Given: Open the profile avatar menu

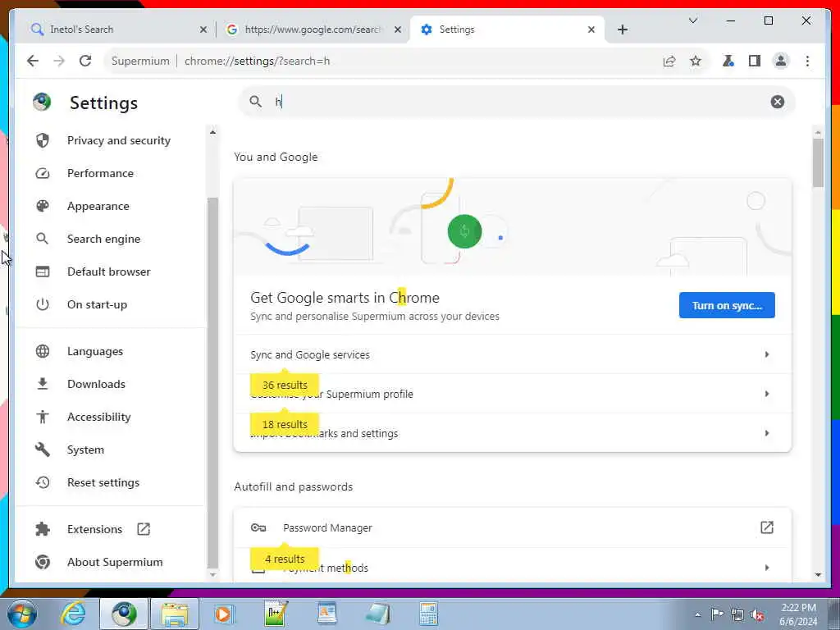Looking at the screenshot, I should 781,61.
